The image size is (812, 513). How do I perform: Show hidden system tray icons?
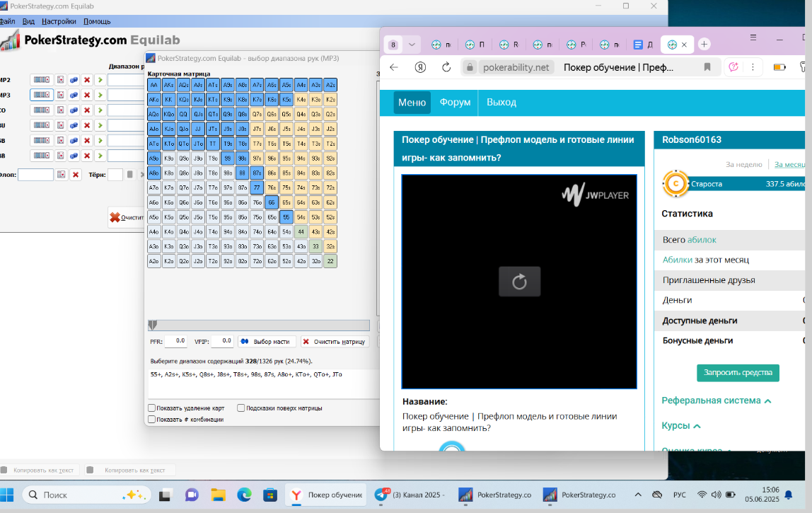(638, 495)
